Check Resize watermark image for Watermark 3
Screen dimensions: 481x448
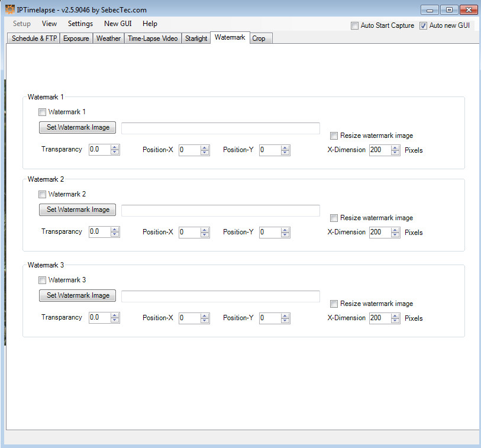pos(334,304)
